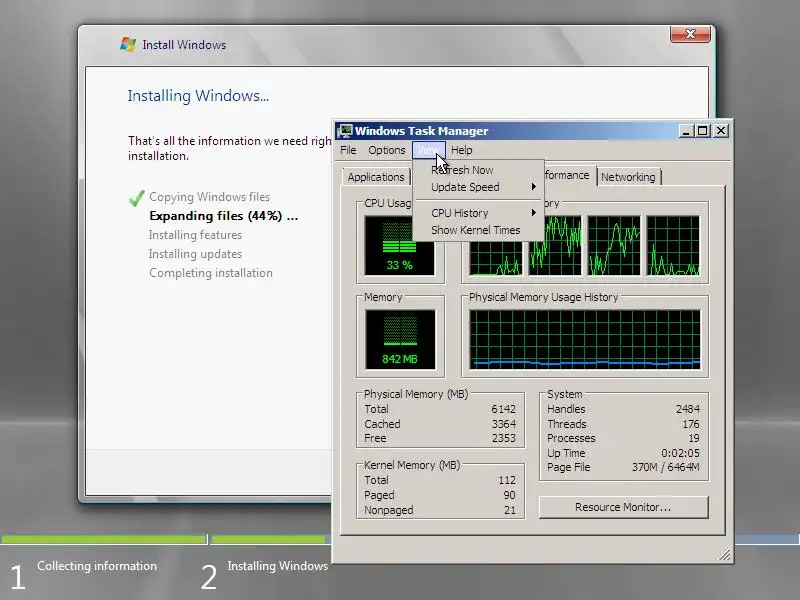The image size is (800, 600).
Task: Switch to the Applications tab
Action: pos(376,177)
